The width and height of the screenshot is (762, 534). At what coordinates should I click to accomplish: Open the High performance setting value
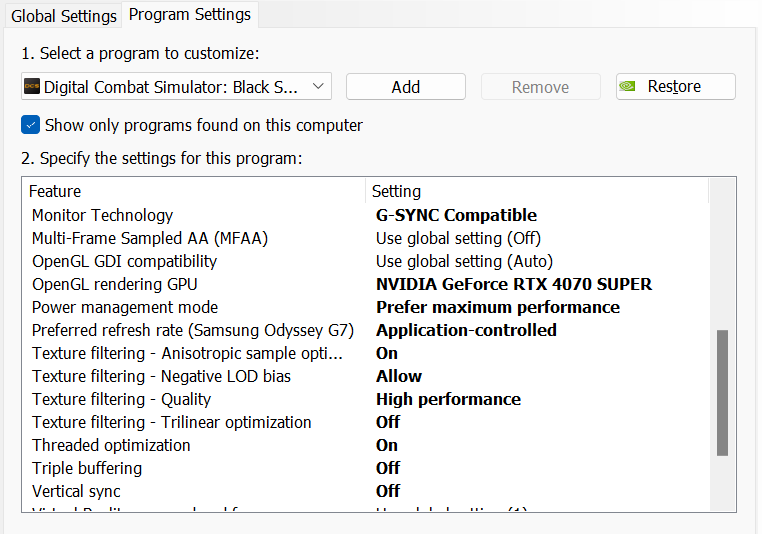pyautogui.click(x=448, y=399)
